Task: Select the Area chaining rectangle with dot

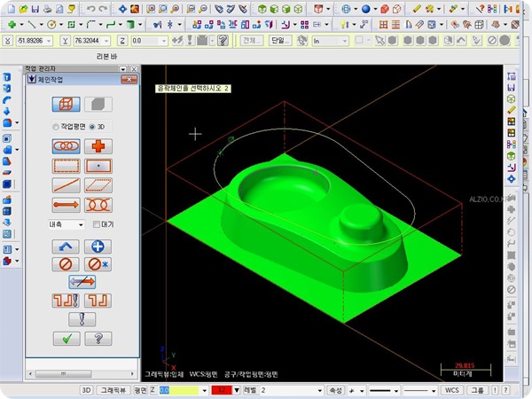Action: coord(98,166)
